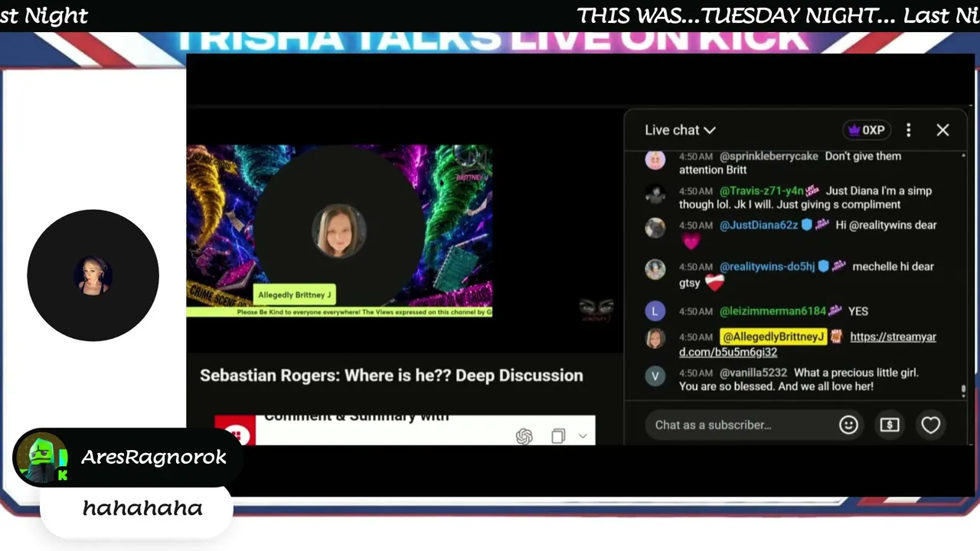The height and width of the screenshot is (551, 980).
Task: Select the @Travis-z71-y4n username
Action: click(762, 191)
